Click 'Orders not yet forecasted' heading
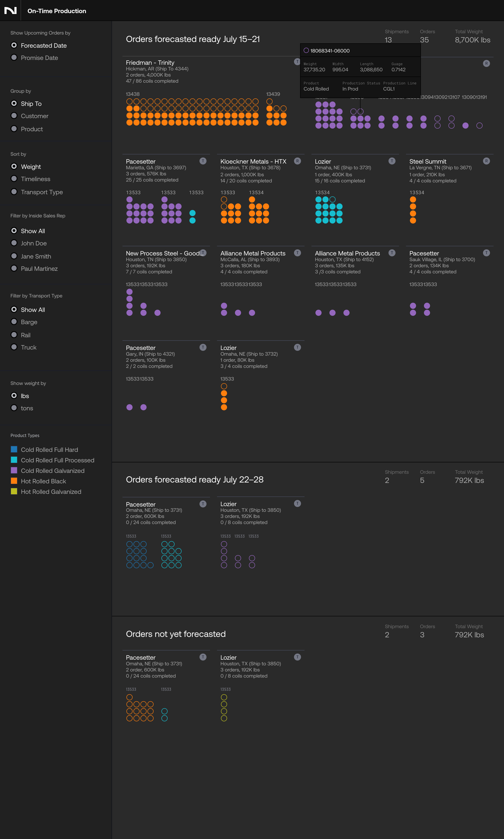The height and width of the screenshot is (839, 504). [x=176, y=634]
